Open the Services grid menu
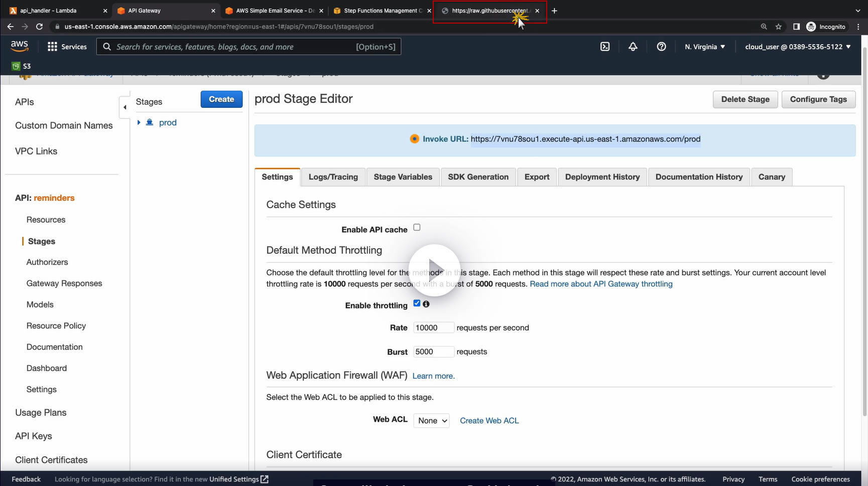 coord(67,47)
